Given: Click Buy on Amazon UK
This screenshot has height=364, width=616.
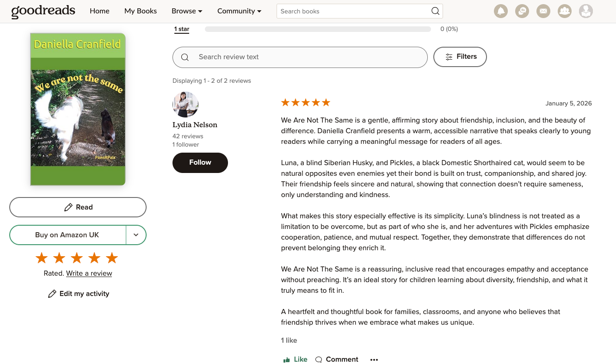Looking at the screenshot, I should (68, 235).
